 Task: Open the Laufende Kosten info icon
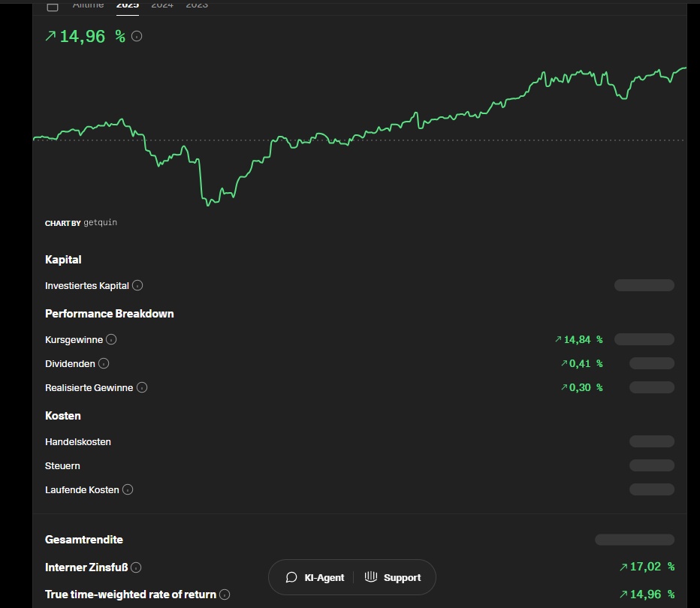pyautogui.click(x=128, y=489)
